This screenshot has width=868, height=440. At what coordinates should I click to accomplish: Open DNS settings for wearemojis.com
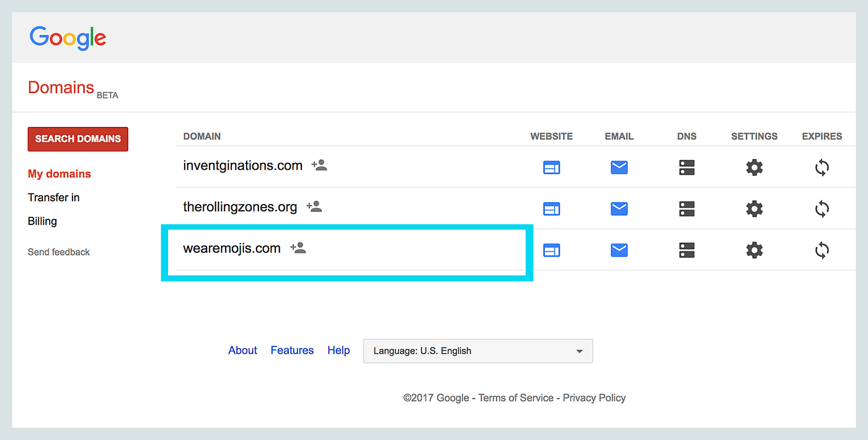click(686, 250)
